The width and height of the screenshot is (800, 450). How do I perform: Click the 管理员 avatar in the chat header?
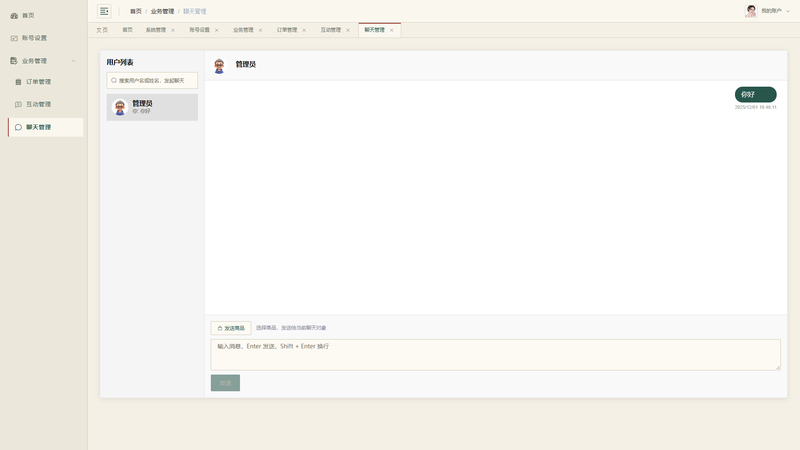(219, 65)
